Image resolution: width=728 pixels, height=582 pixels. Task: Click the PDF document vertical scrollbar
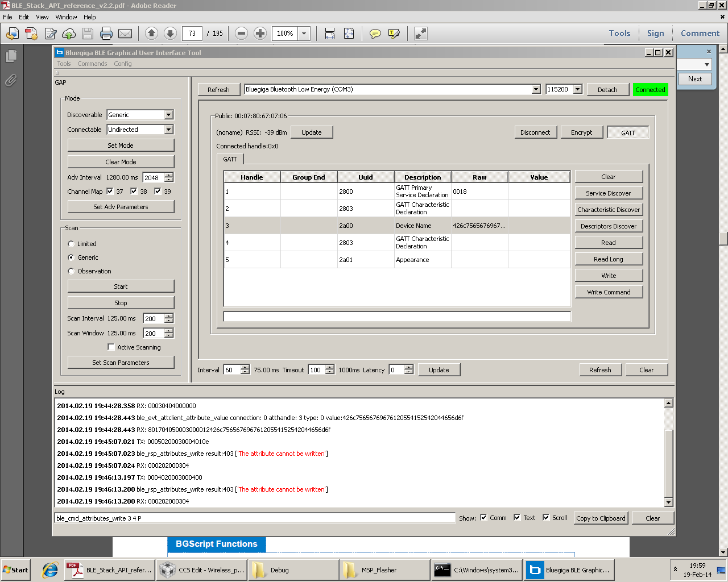coord(723,239)
